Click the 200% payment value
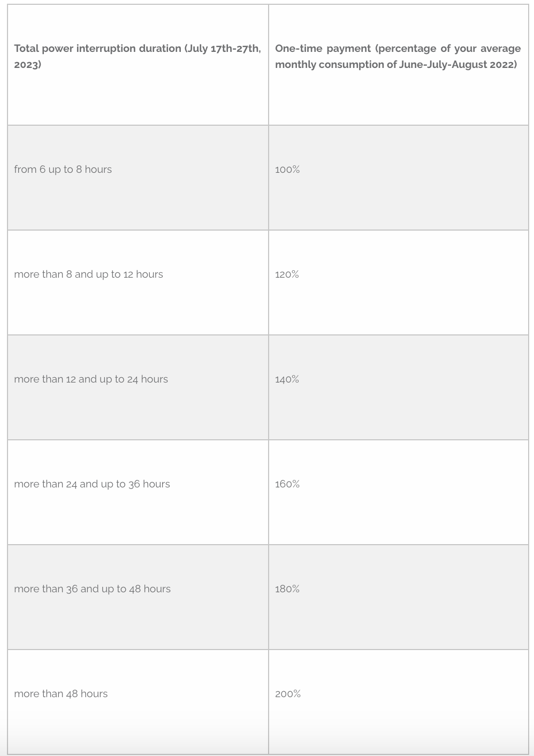The width and height of the screenshot is (534, 756). (x=288, y=694)
